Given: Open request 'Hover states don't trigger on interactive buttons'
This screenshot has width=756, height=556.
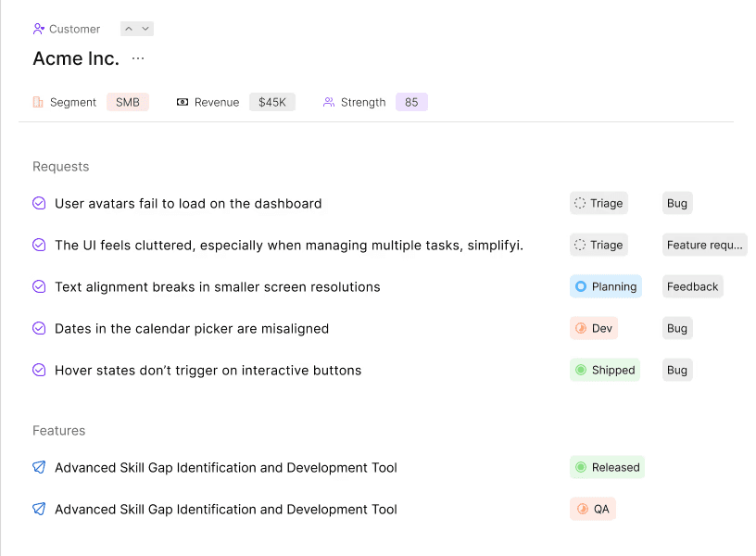Looking at the screenshot, I should (208, 371).
